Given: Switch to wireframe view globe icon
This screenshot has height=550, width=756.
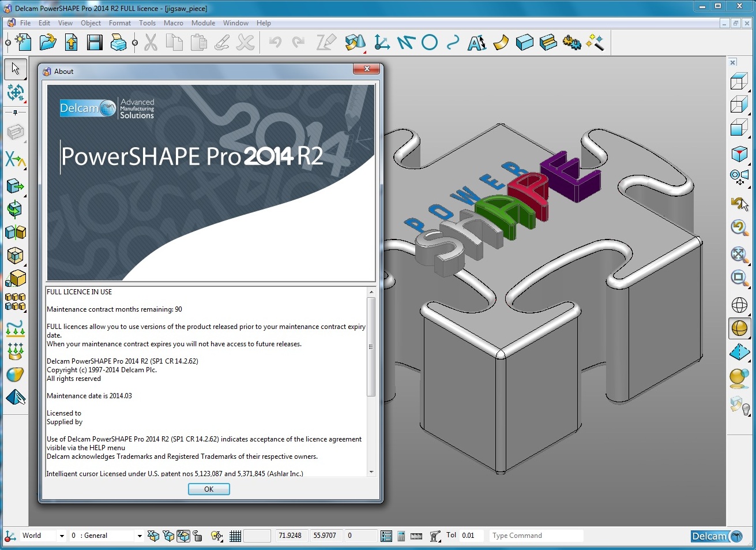Looking at the screenshot, I should click(739, 305).
